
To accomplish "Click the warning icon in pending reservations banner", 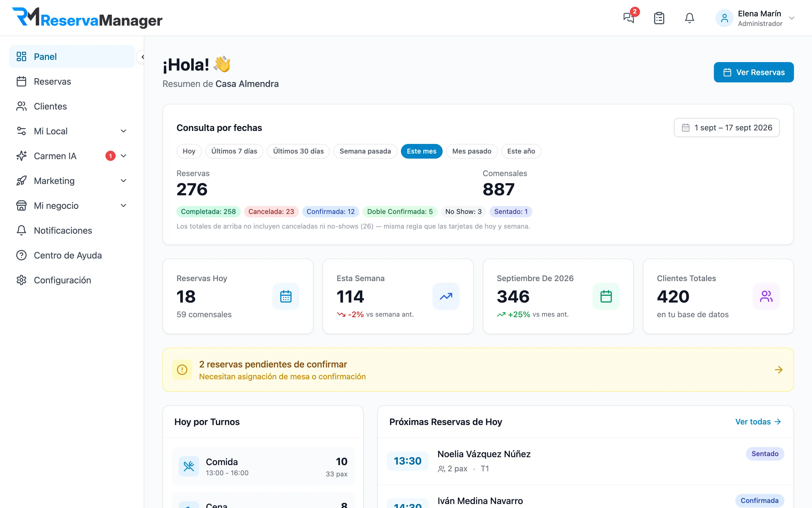I will [x=182, y=370].
